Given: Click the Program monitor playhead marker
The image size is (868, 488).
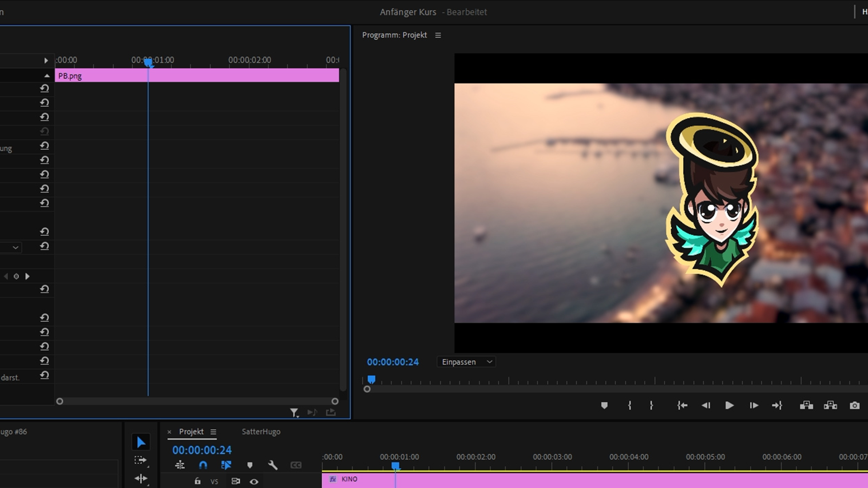Looking at the screenshot, I should coord(371,380).
